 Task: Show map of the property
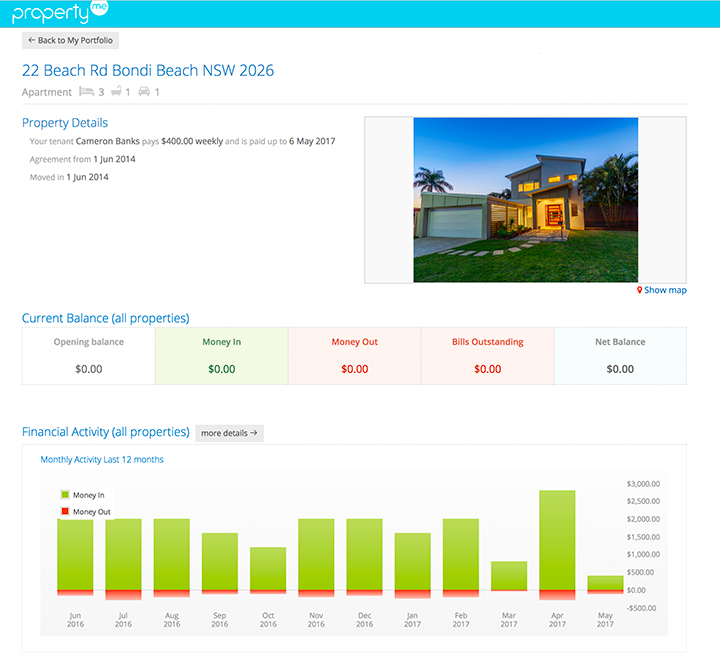click(x=665, y=290)
